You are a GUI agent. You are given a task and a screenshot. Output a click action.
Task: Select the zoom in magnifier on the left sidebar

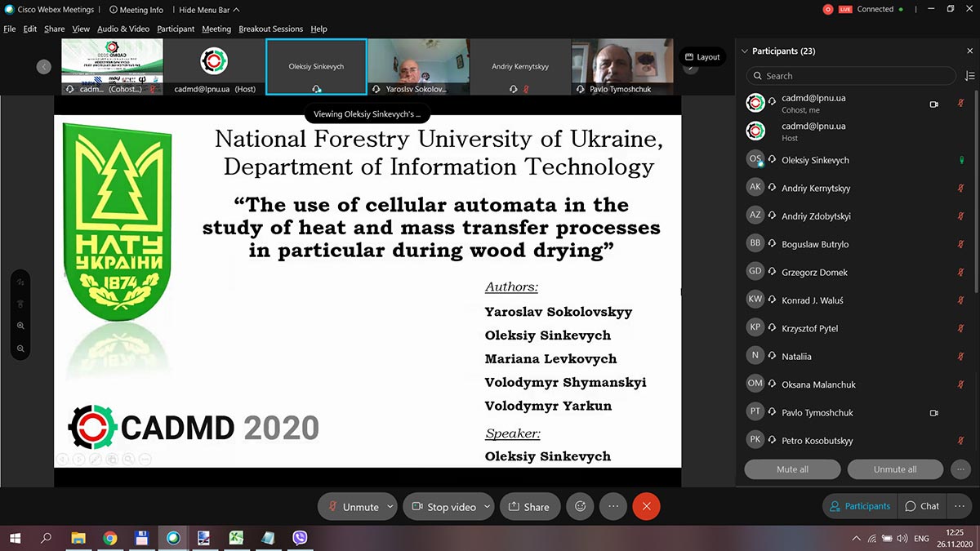coord(20,325)
